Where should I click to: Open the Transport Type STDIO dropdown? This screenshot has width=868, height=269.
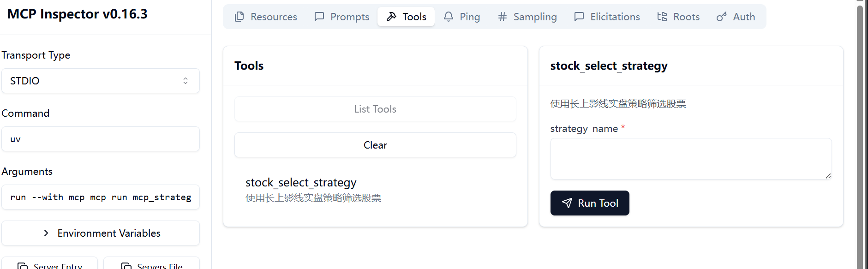pos(101,81)
